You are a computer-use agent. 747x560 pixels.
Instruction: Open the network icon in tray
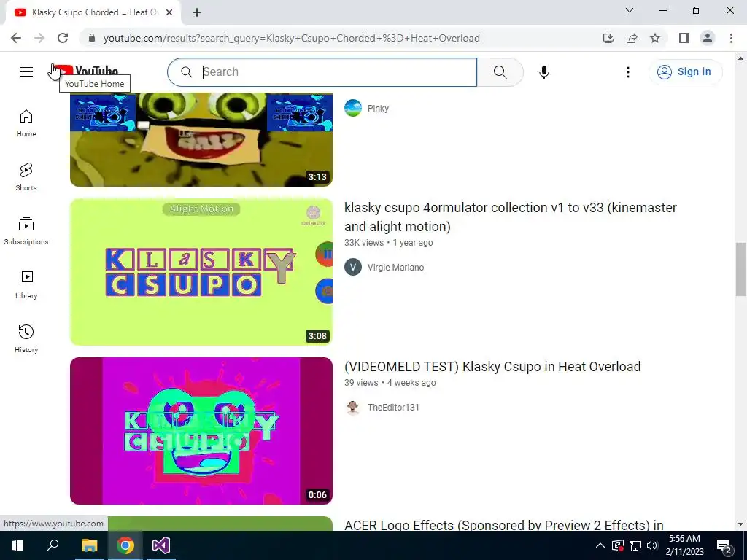click(x=635, y=545)
